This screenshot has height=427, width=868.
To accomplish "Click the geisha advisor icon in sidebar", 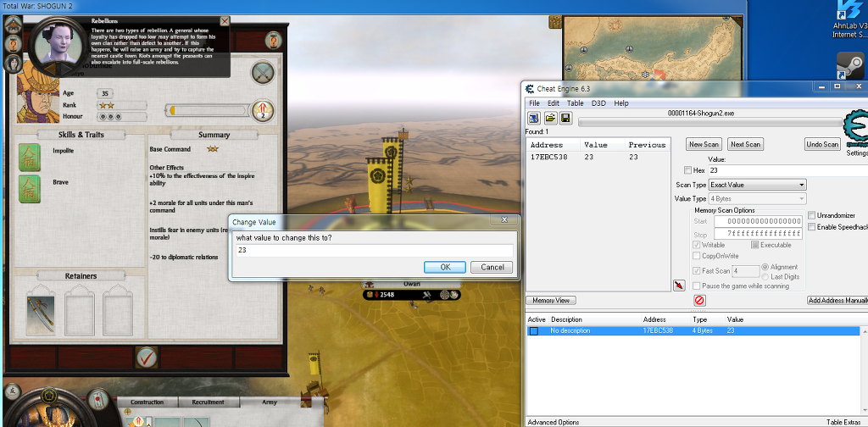I will click(13, 64).
